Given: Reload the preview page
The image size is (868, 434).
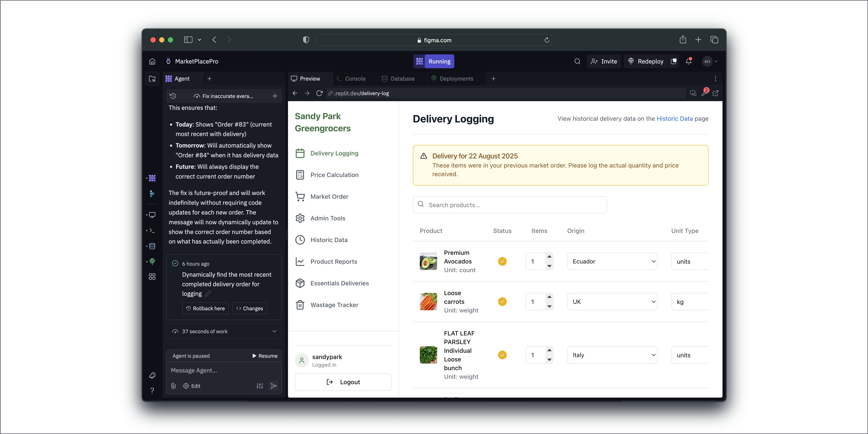Looking at the screenshot, I should point(319,93).
